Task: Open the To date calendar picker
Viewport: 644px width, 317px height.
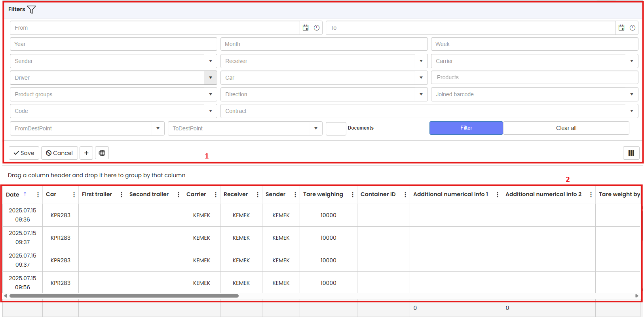Action: pos(621,28)
